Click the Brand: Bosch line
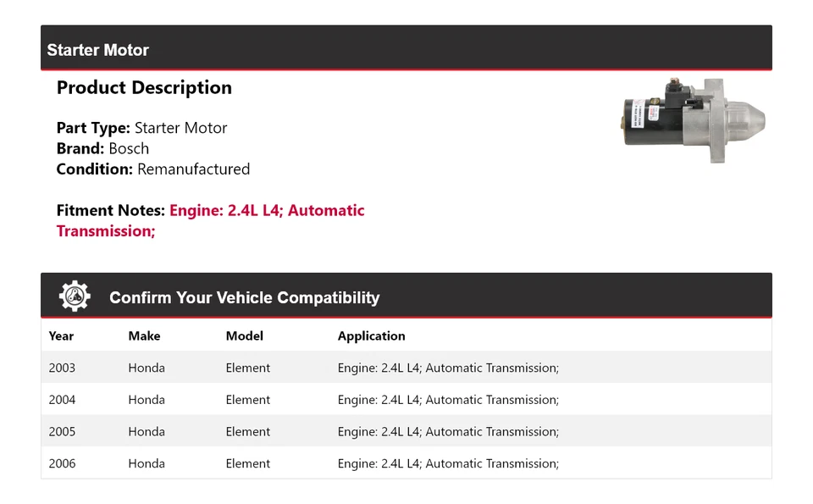 tap(102, 149)
